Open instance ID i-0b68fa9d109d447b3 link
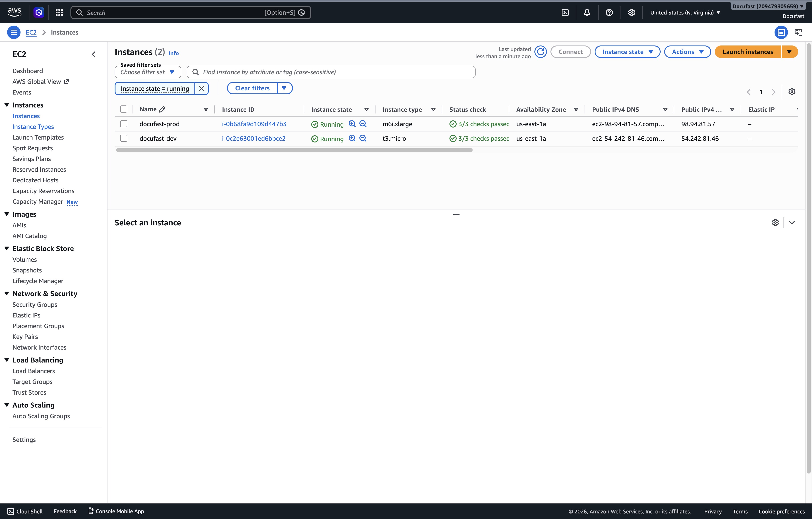Image resolution: width=812 pixels, height=519 pixels. point(254,124)
